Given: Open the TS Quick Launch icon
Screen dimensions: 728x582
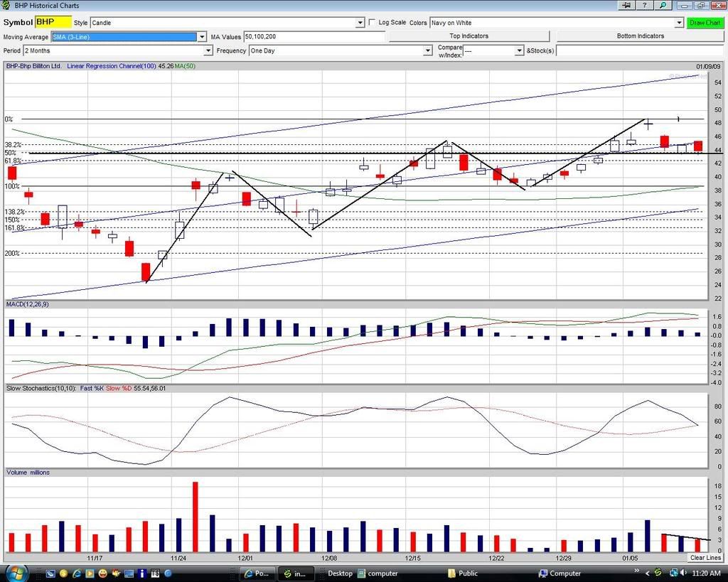Looking at the screenshot, I should tap(155, 573).
